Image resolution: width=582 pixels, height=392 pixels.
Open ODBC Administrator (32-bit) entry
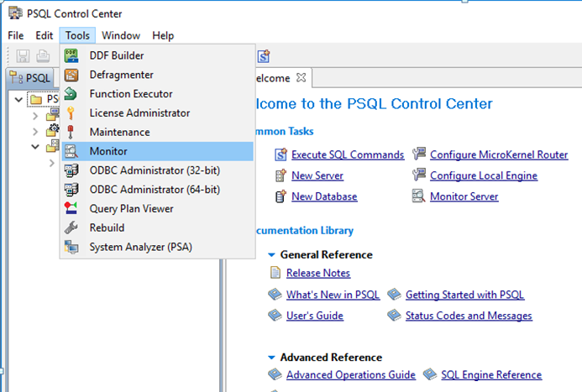click(x=158, y=170)
